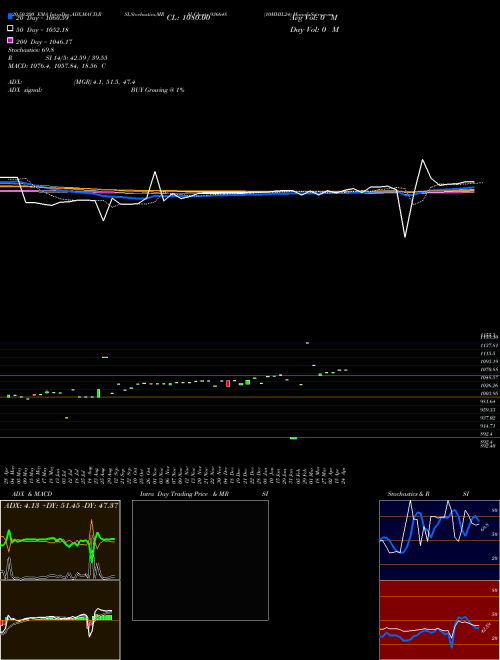Image resolution: width=500 pixels, height=660 pixels.
Task: Open the empty intraday trading price panel
Action: coord(200,560)
